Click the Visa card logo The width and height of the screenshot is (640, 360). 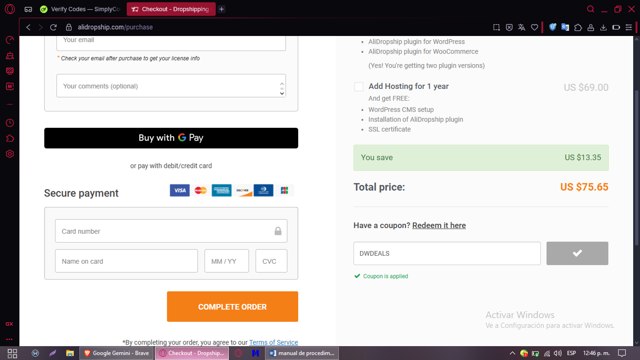(180, 190)
